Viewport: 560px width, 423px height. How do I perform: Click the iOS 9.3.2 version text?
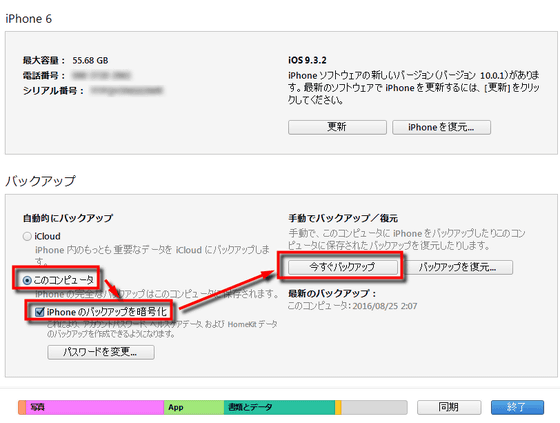coord(307,60)
